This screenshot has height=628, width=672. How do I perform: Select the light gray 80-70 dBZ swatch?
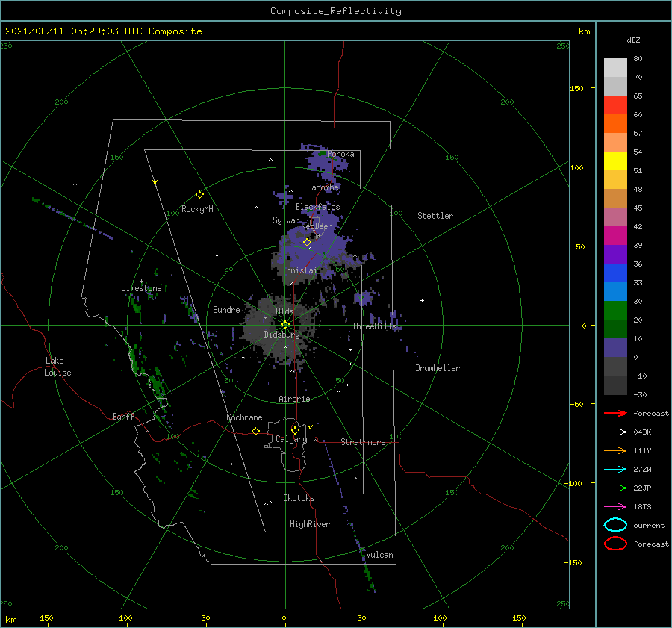(x=615, y=68)
